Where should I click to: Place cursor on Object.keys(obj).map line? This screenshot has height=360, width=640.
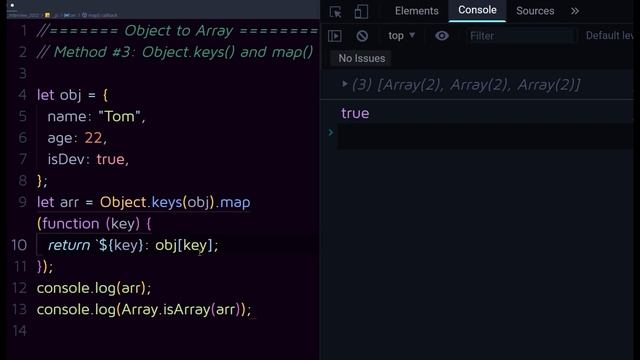(144, 202)
